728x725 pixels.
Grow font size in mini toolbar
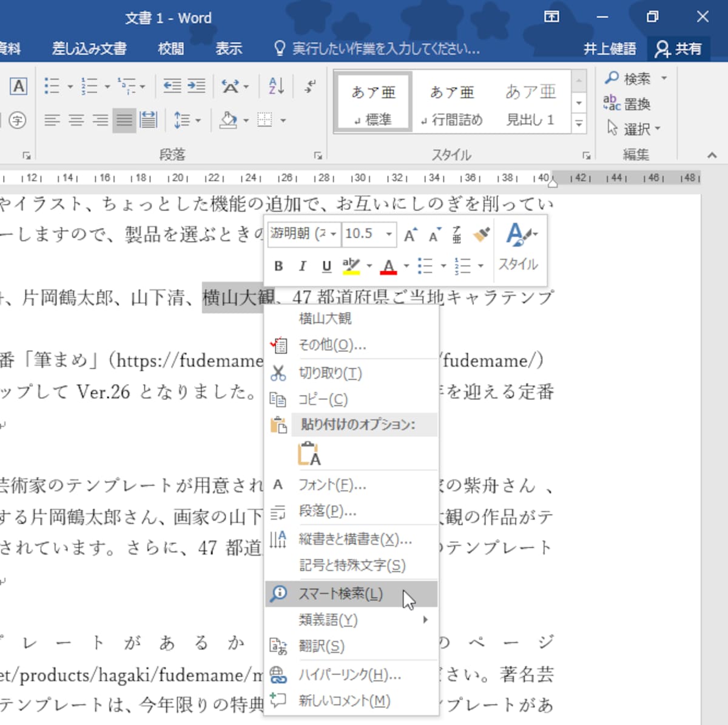[x=411, y=235]
